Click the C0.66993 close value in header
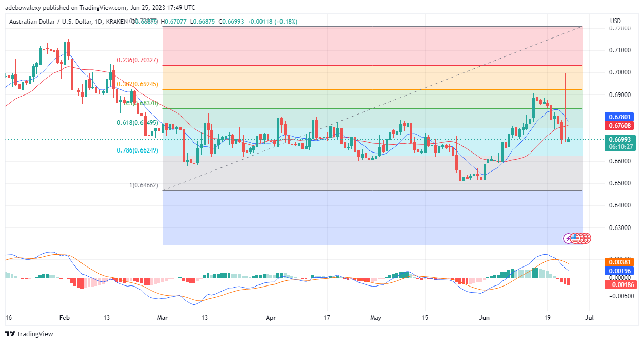The image size is (644, 343). click(x=232, y=22)
